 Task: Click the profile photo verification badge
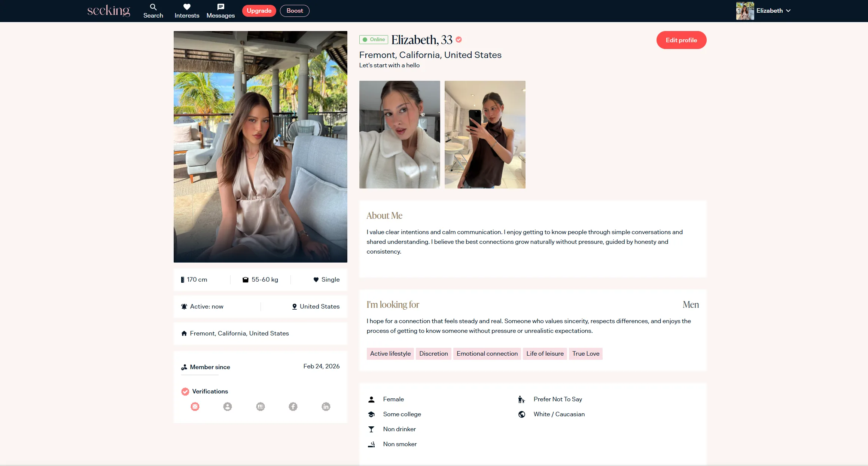228,407
